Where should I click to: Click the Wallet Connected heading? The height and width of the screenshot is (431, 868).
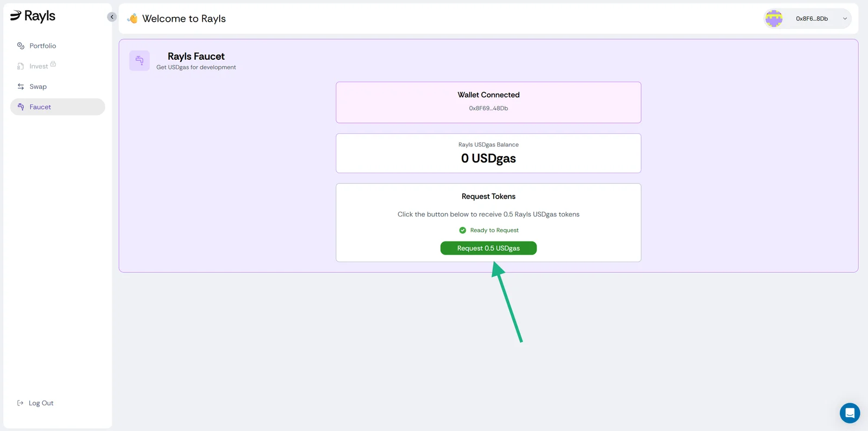(x=488, y=95)
